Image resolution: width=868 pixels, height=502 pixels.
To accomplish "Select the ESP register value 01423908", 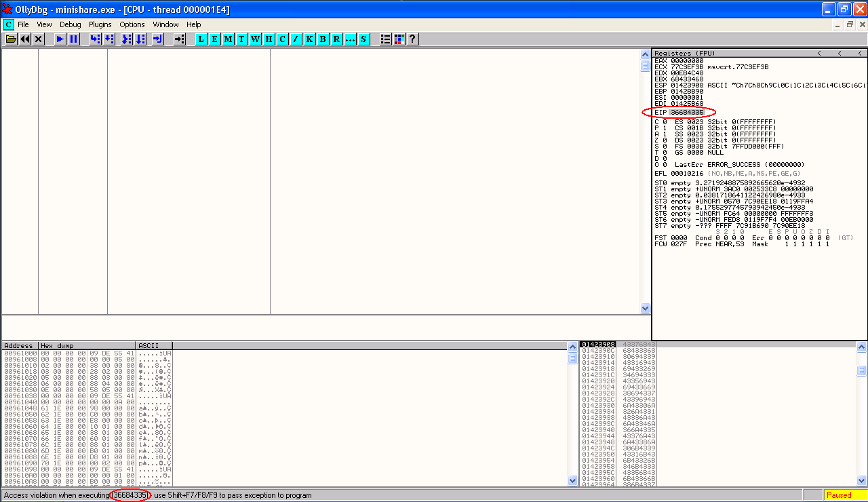I will pyautogui.click(x=688, y=85).
